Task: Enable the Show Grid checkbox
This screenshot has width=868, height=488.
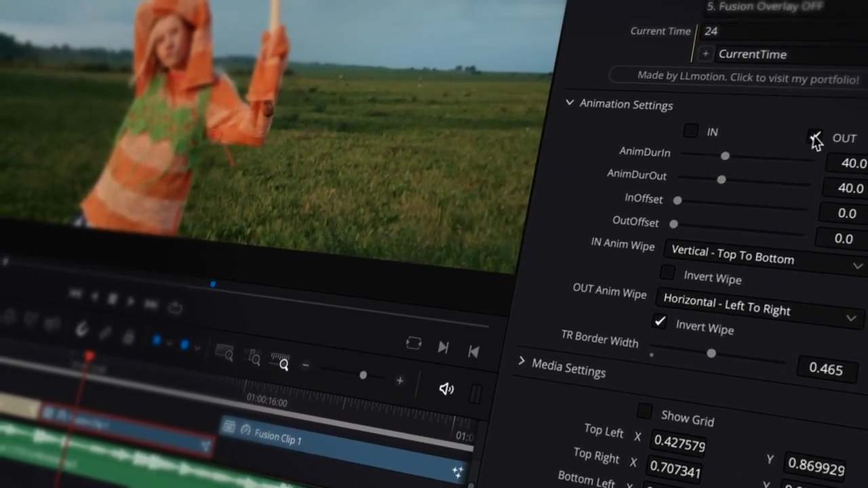Action: coord(645,411)
